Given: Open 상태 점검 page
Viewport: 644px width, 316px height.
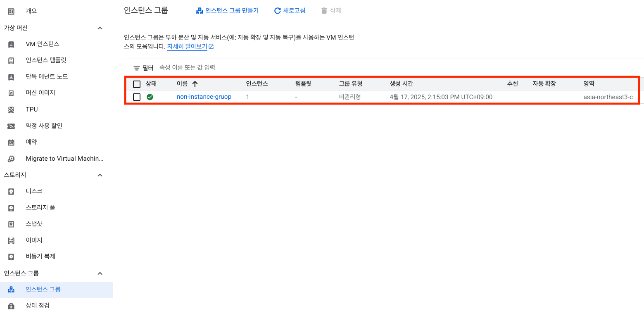Looking at the screenshot, I should (38, 305).
